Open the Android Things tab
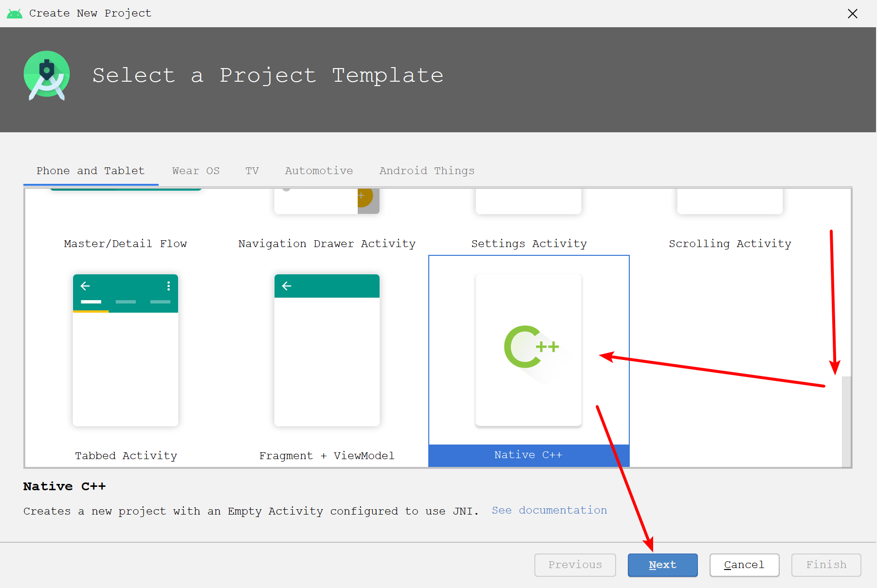 click(x=427, y=171)
